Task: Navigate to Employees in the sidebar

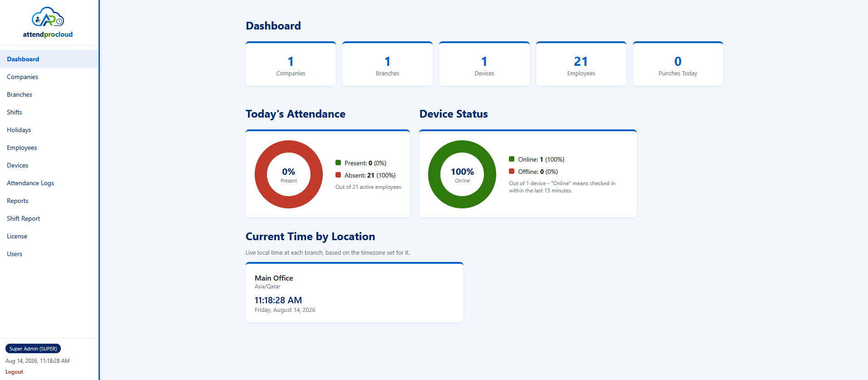Action: pos(49,148)
